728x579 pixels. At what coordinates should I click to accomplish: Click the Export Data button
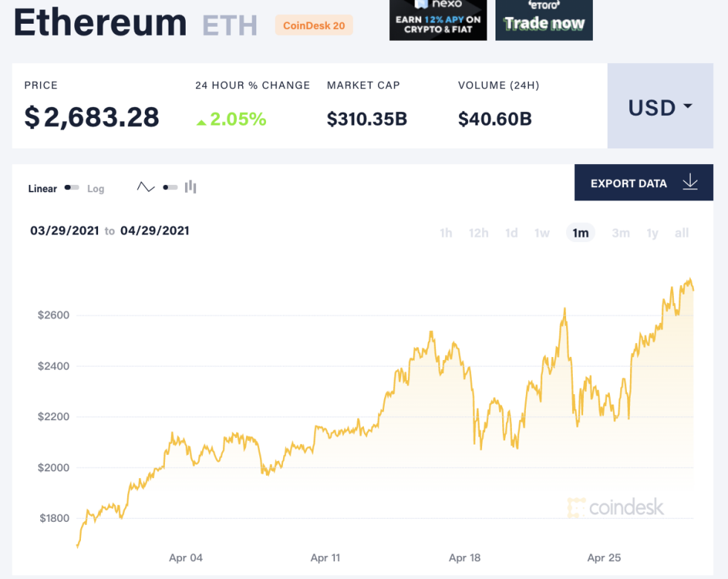pos(643,182)
